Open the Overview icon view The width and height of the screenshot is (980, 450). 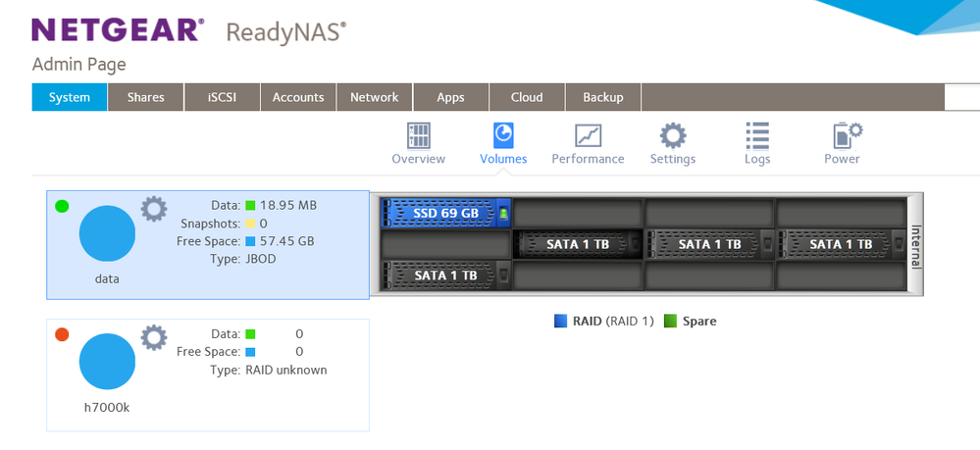pos(418,135)
